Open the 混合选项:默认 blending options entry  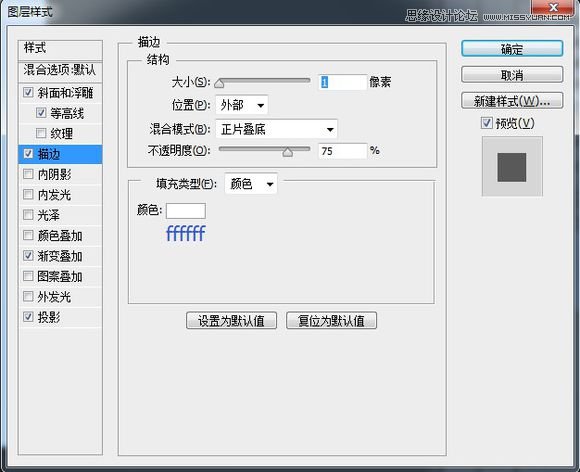tap(60, 70)
